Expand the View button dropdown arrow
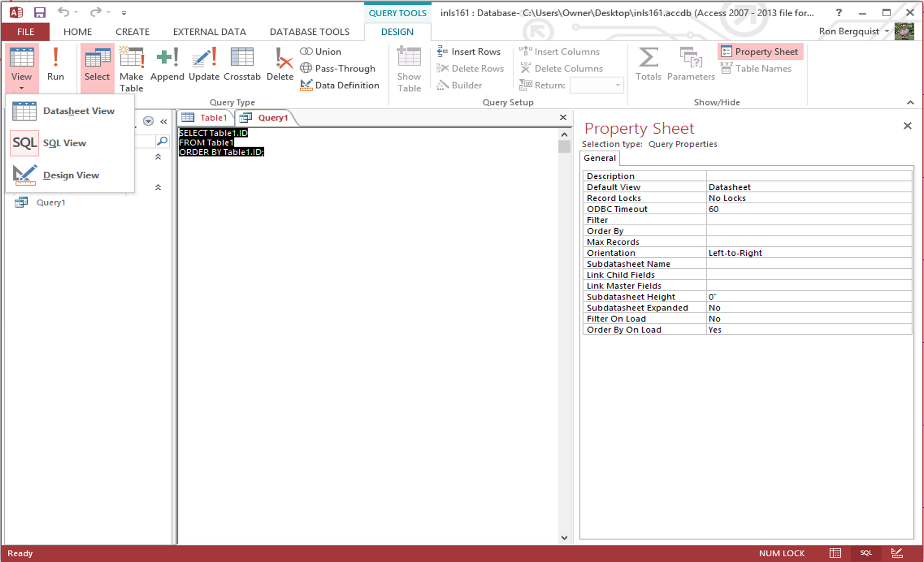 click(21, 88)
